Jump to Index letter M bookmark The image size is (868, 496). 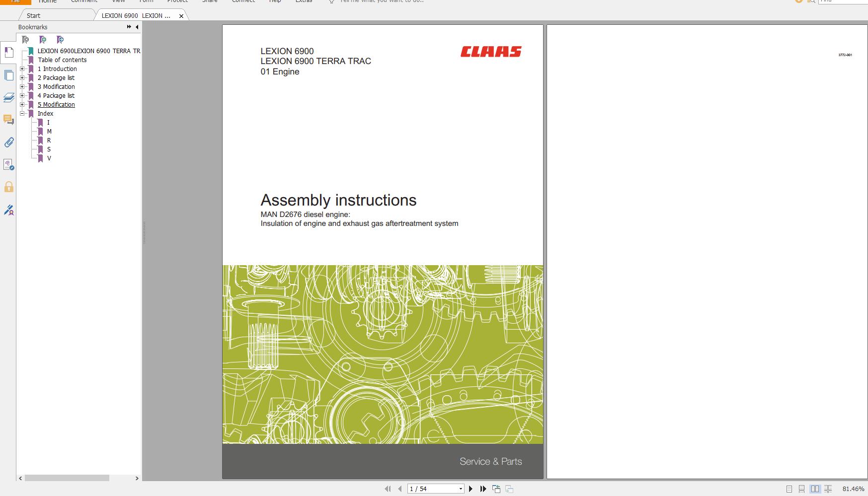tap(49, 132)
